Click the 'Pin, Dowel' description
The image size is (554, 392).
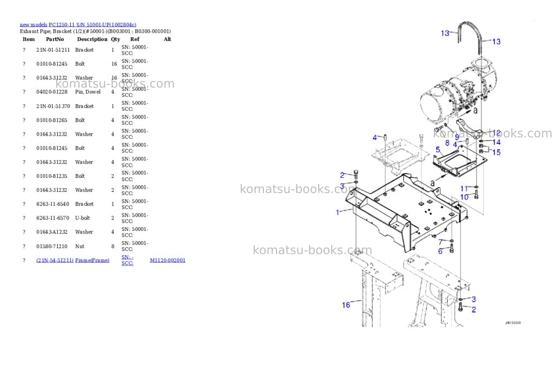pos(88,92)
